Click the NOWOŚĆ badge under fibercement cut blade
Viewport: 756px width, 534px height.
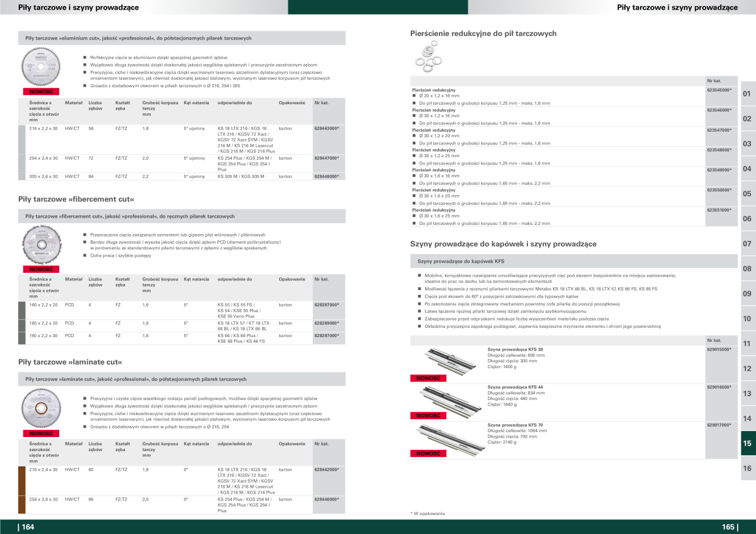coord(41,269)
